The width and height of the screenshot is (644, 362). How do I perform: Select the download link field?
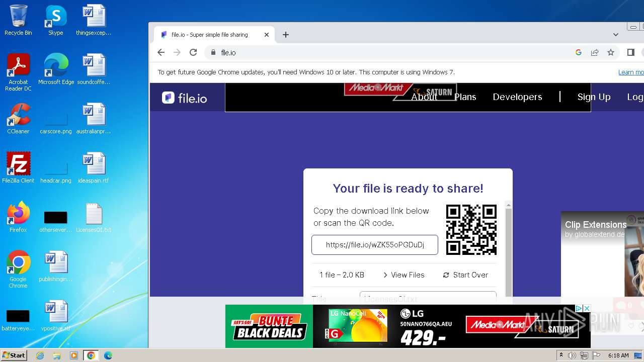tap(375, 245)
